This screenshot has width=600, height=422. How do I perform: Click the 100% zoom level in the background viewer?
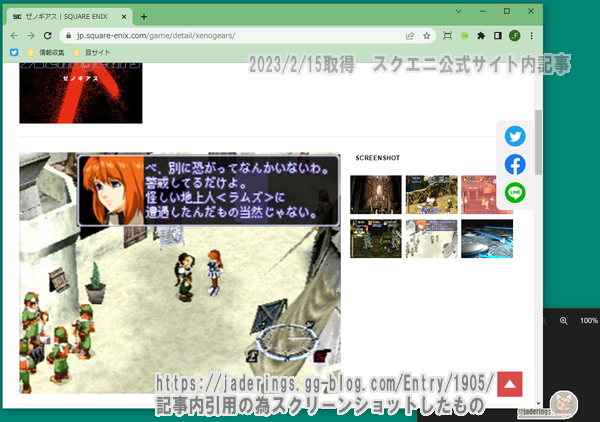click(x=589, y=321)
